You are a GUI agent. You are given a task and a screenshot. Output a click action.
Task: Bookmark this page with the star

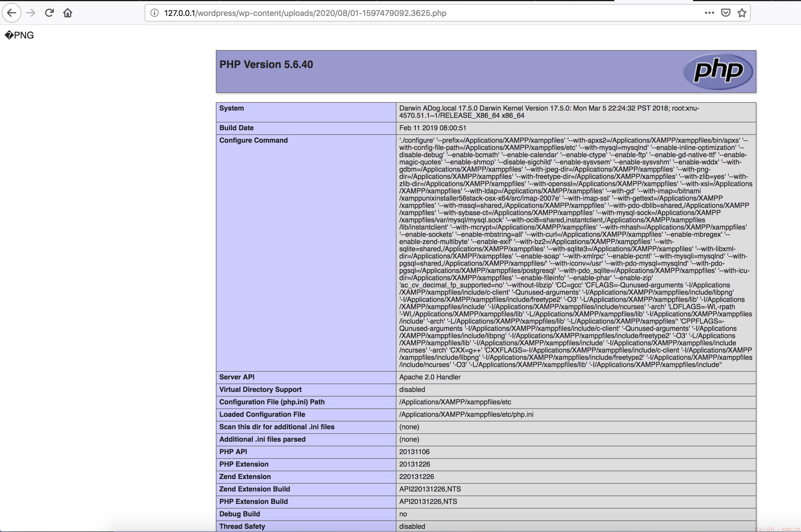click(742, 13)
